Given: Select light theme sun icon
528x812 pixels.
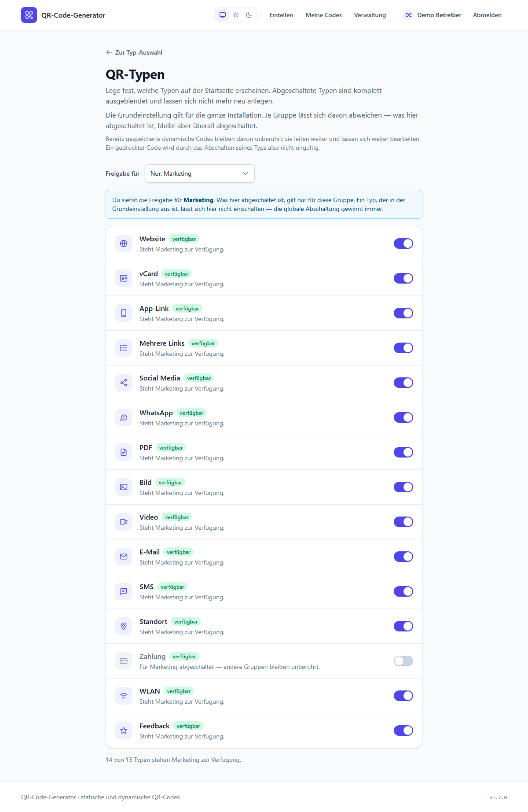Looking at the screenshot, I should click(x=236, y=15).
